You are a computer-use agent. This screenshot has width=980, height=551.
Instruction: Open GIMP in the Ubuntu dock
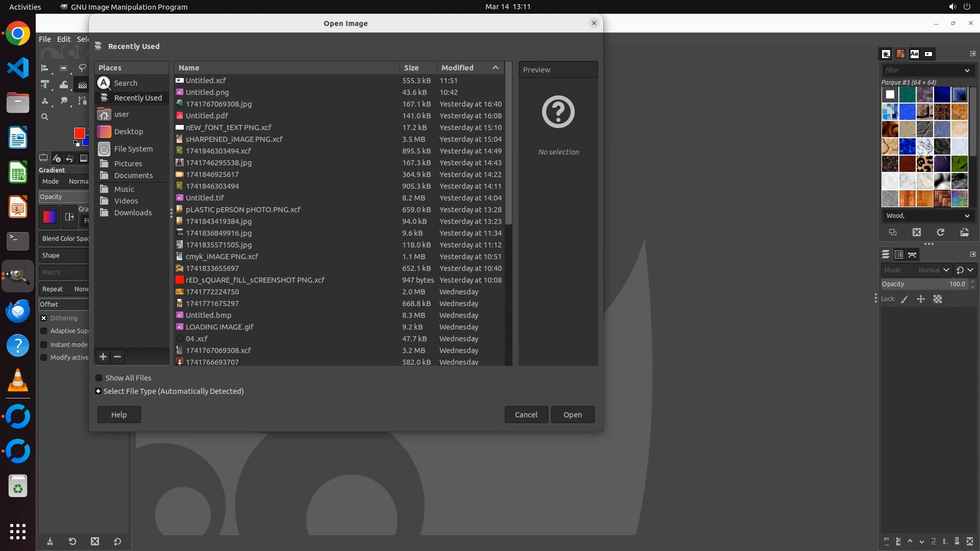[18, 276]
